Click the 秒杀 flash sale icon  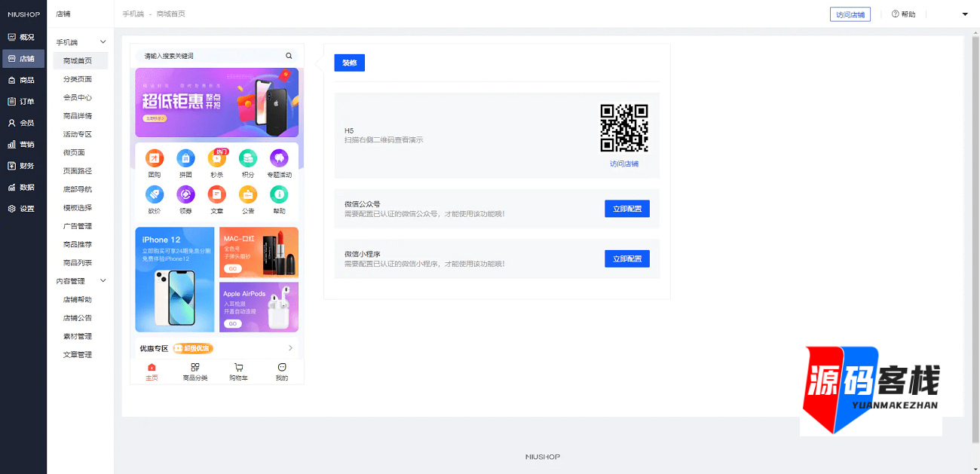point(217,158)
